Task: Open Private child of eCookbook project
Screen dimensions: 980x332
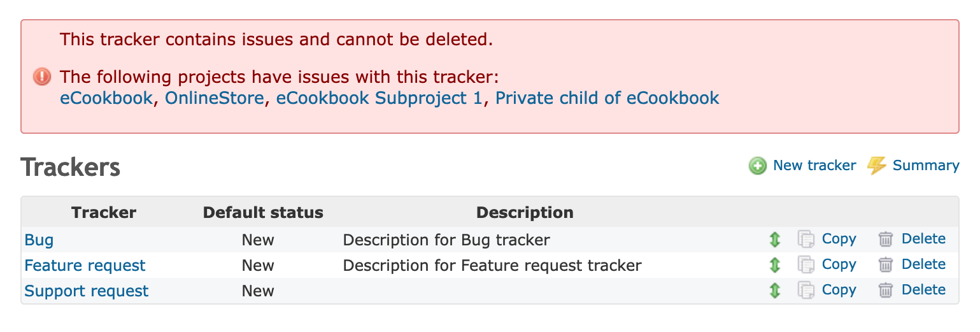Action: 607,98
